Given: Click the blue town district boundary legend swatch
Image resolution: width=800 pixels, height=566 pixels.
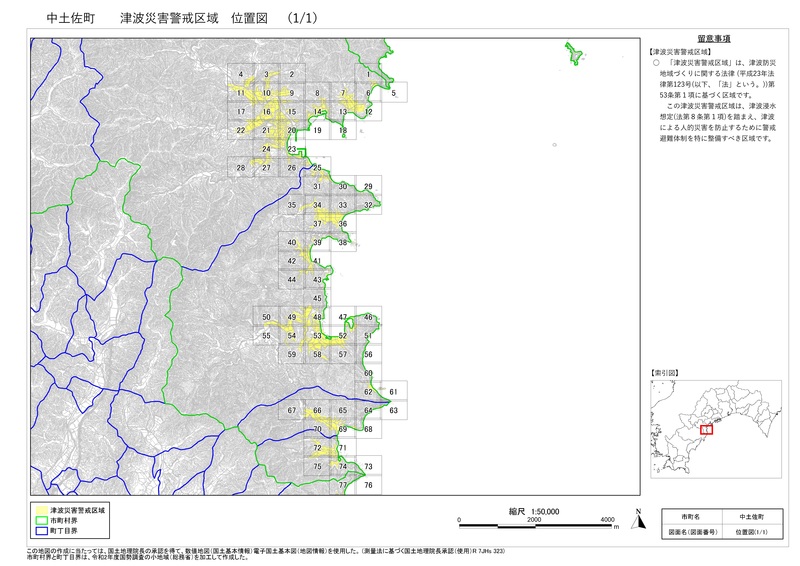Looking at the screenshot, I should [x=44, y=532].
